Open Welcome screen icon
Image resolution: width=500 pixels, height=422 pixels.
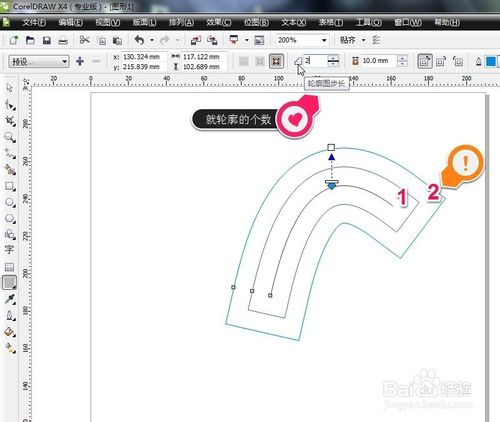tap(259, 40)
